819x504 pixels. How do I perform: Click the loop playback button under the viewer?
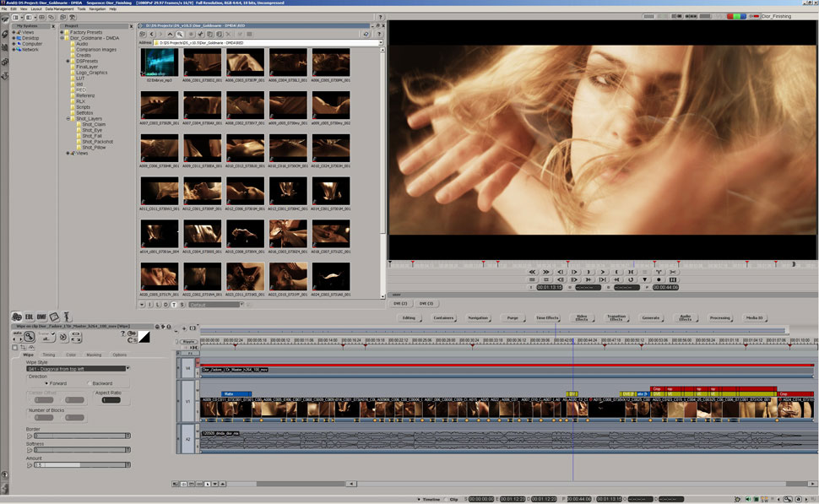click(630, 279)
